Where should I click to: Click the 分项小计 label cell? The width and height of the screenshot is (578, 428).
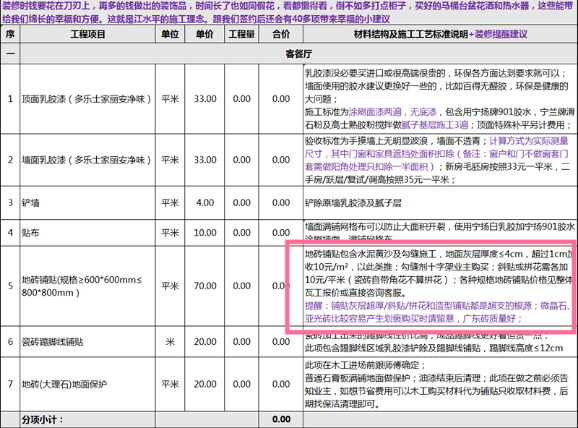[x=88, y=420]
